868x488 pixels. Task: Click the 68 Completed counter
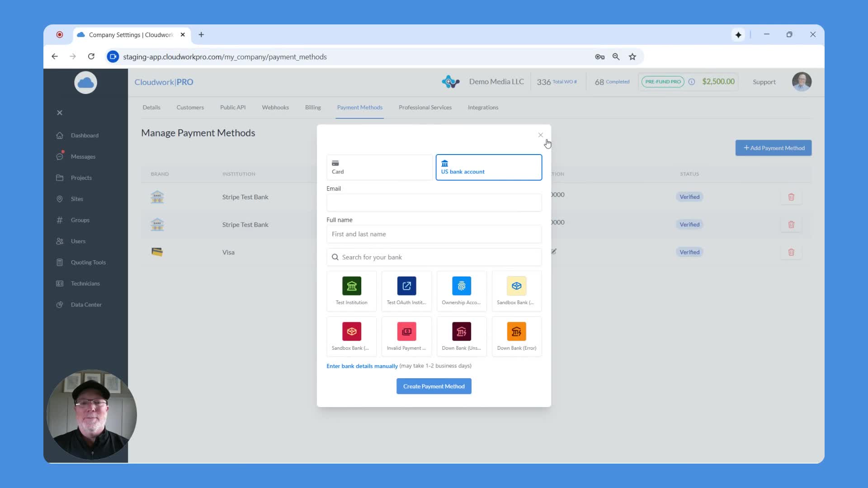click(612, 82)
